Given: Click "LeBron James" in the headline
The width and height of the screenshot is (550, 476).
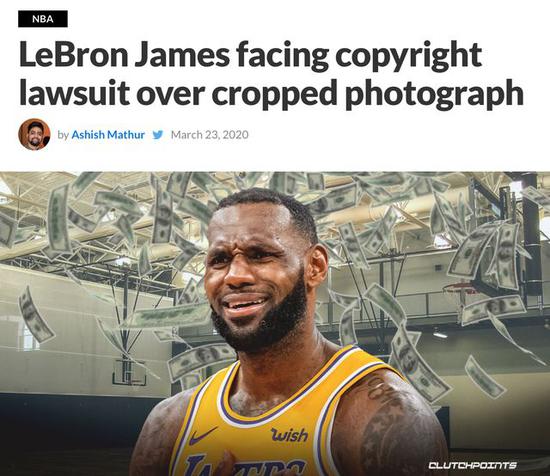Looking at the screenshot, I should click(x=124, y=54).
